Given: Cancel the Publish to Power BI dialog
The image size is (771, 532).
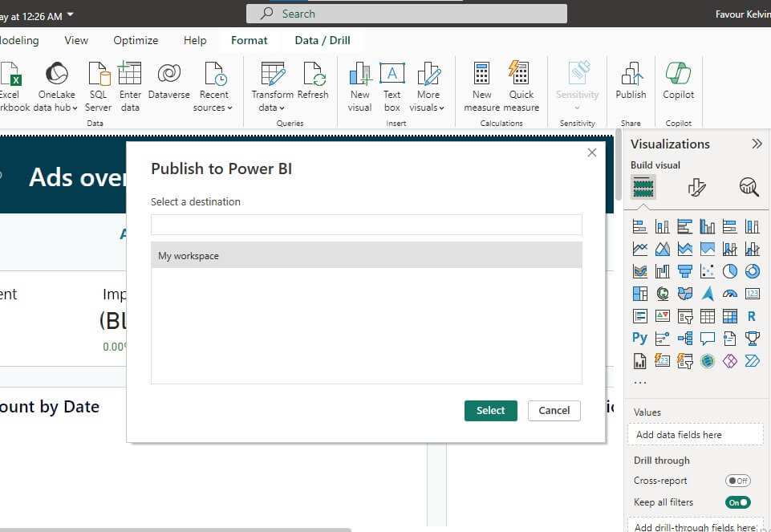Looking at the screenshot, I should (x=554, y=410).
